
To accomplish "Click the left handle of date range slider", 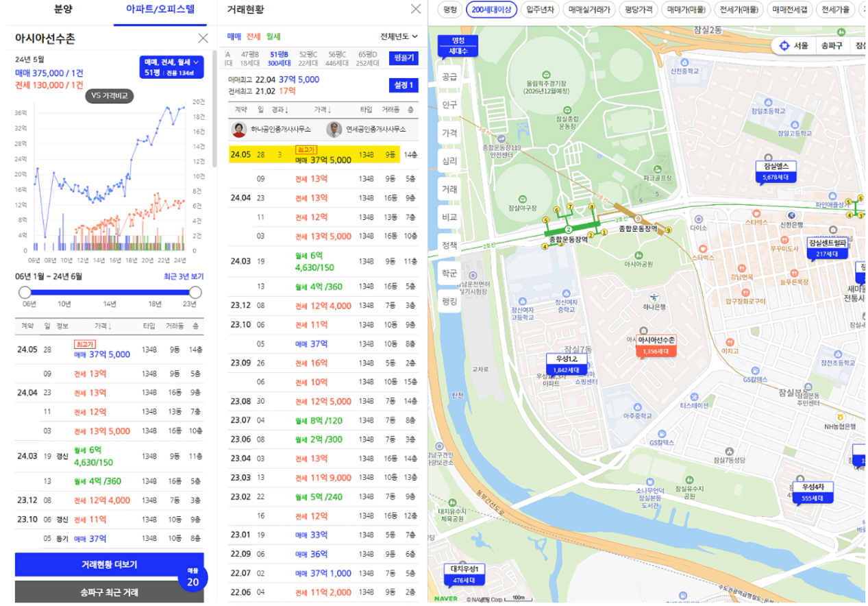I will click(25, 293).
